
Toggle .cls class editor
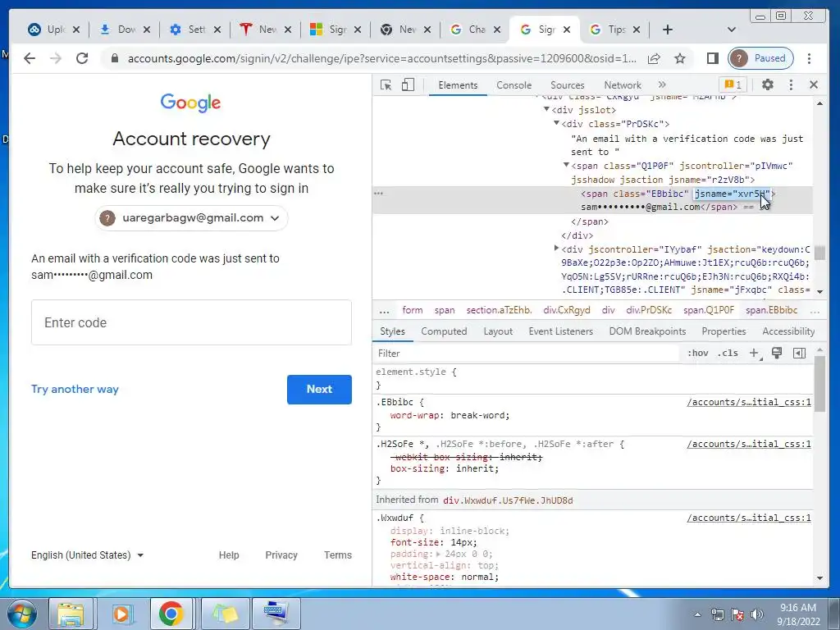click(x=728, y=353)
